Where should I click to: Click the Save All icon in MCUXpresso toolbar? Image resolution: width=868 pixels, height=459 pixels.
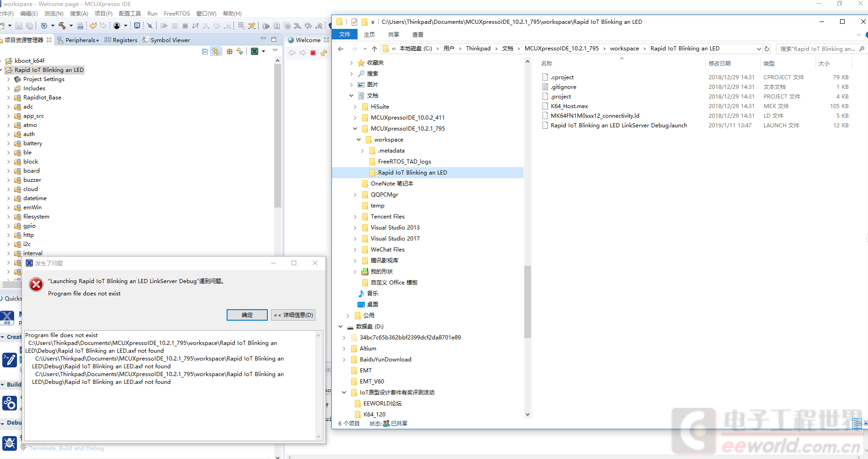[29, 26]
